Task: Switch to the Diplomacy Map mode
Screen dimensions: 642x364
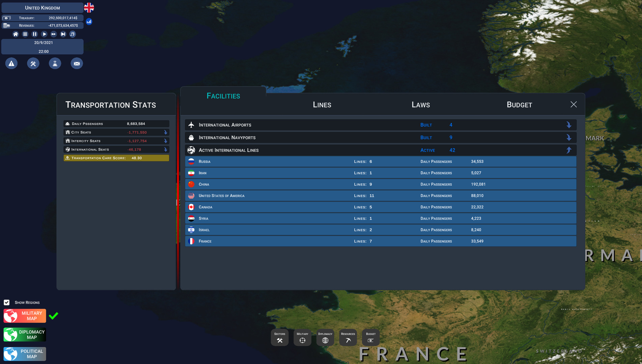Action: pyautogui.click(x=25, y=335)
